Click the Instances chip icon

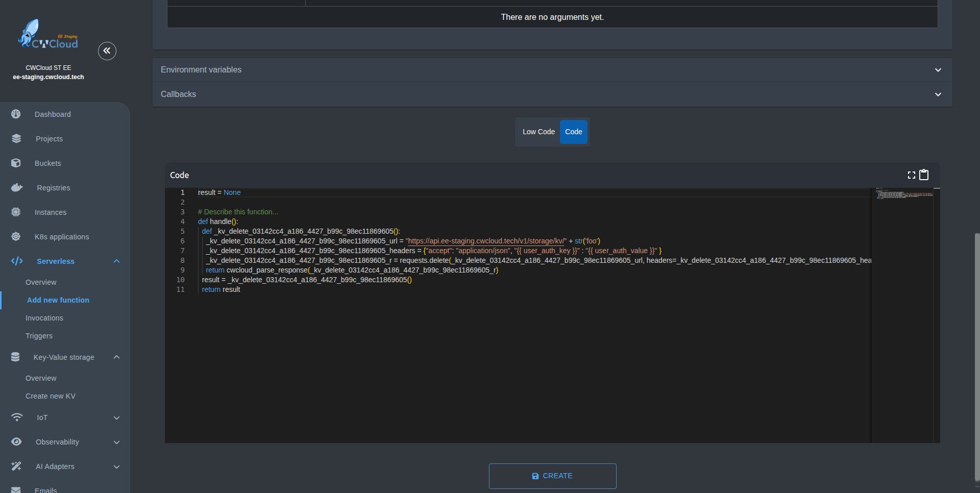click(x=16, y=212)
